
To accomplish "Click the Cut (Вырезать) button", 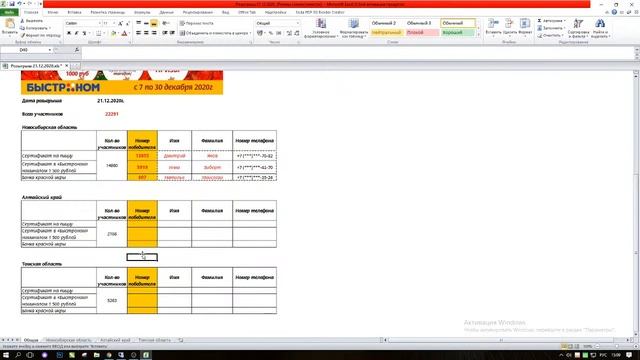I will (32, 21).
